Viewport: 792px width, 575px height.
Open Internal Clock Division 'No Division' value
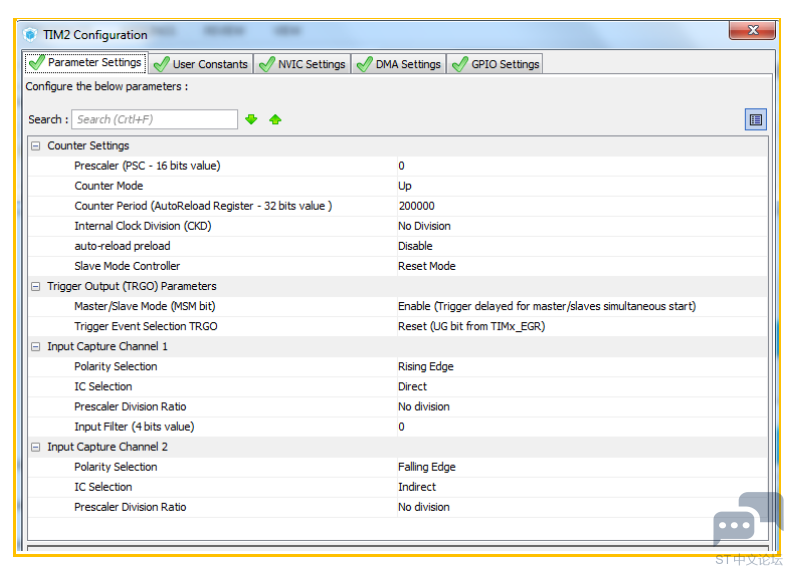(x=582, y=226)
